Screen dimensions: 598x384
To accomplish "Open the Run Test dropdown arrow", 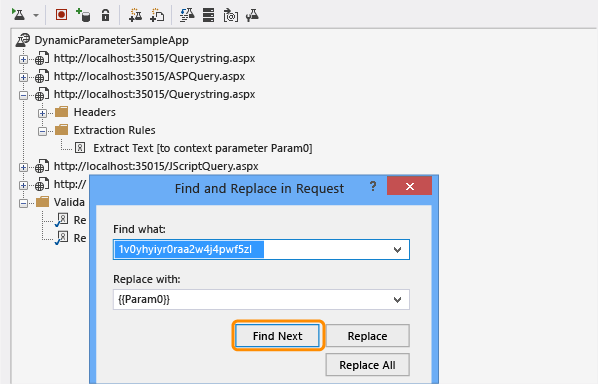I will click(x=36, y=16).
